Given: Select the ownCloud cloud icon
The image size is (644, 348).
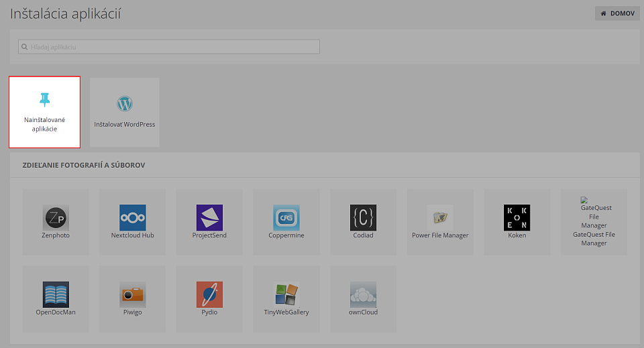Looking at the screenshot, I should pyautogui.click(x=363, y=294).
